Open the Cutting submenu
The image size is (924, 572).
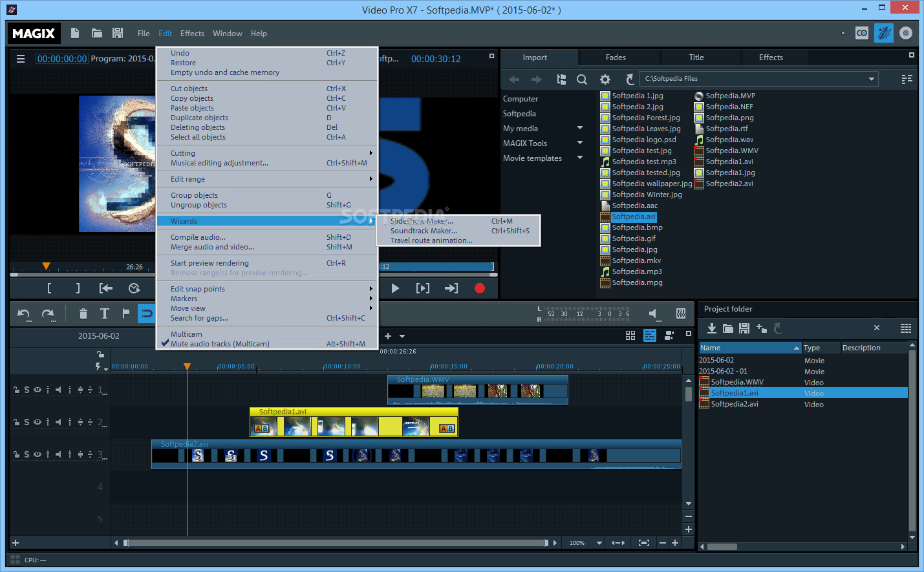[266, 153]
